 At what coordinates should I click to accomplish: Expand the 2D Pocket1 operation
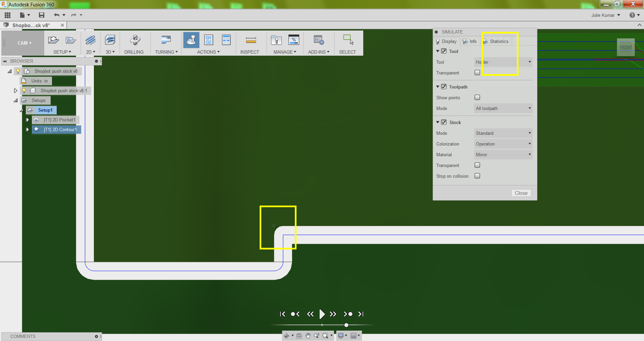(x=28, y=120)
